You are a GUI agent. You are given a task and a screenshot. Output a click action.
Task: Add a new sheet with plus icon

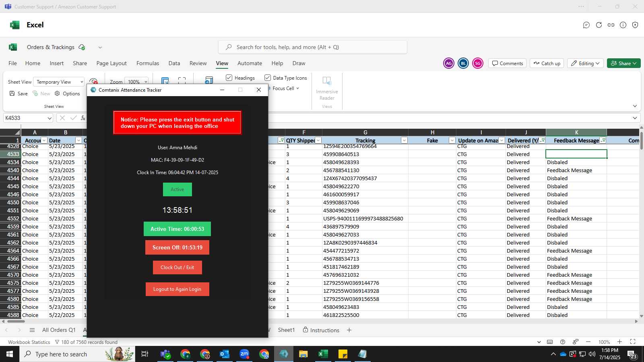click(x=349, y=330)
